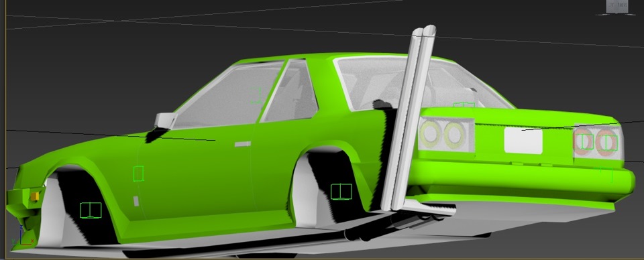Click the ViewCube face in the viewport corner

click(x=617, y=6)
